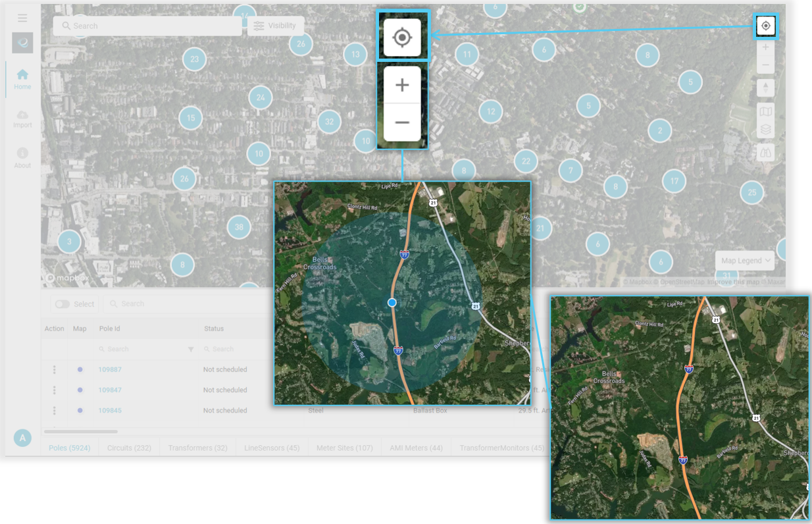Go to the Home page in sidebar
The image size is (812, 524).
point(22,79)
